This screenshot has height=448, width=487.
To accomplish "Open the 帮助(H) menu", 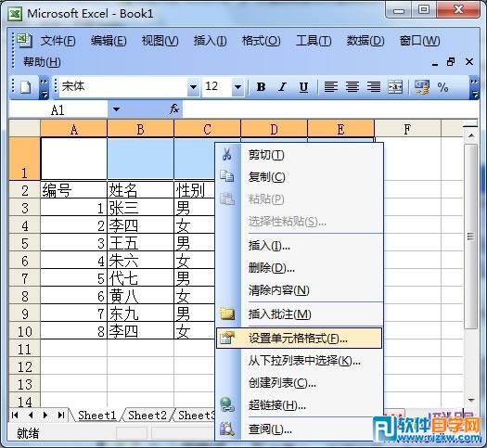I will click(42, 62).
